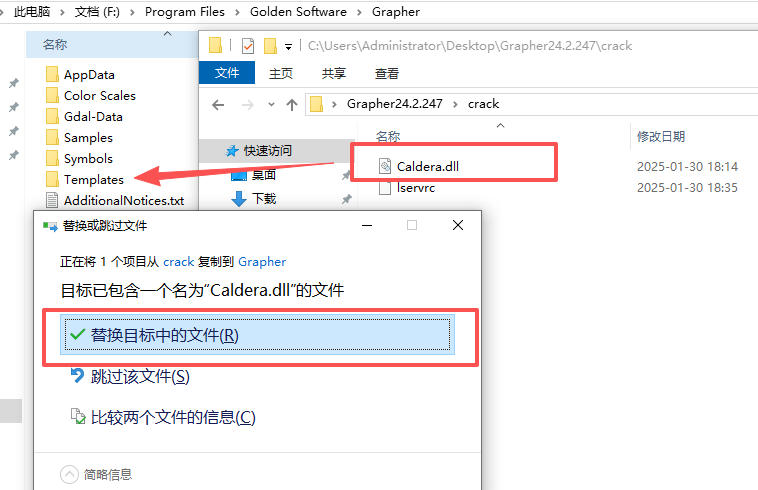Open the Color Scales folder
758x490 pixels.
pyautogui.click(x=90, y=96)
